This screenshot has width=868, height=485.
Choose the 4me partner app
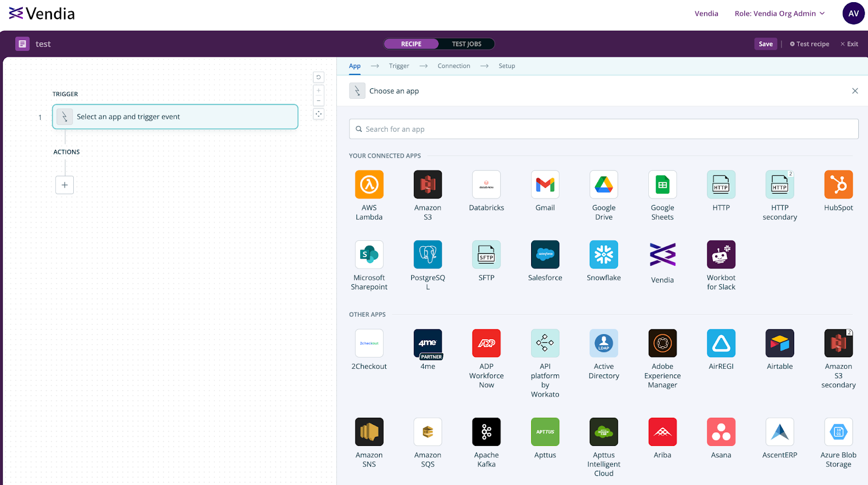[427, 343]
